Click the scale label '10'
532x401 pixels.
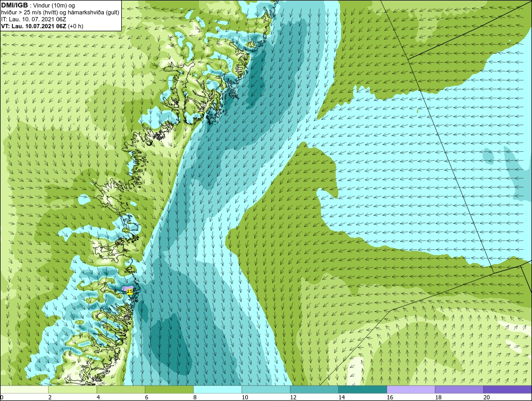(245, 397)
